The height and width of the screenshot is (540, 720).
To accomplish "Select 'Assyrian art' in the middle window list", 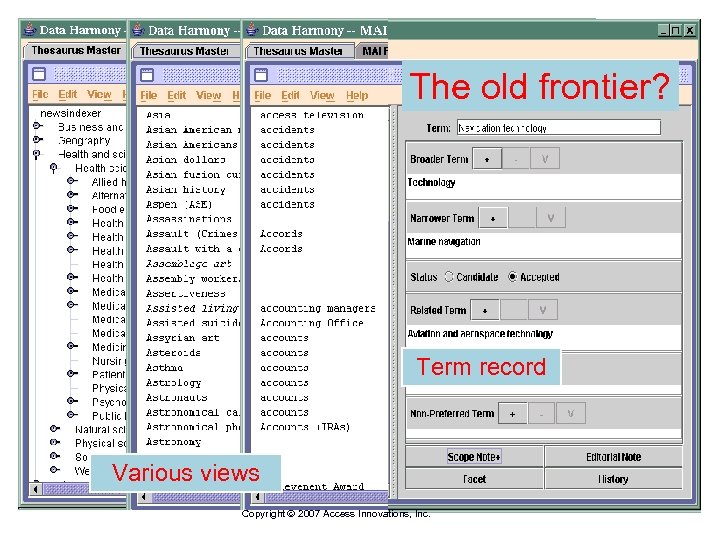I will tap(182, 338).
